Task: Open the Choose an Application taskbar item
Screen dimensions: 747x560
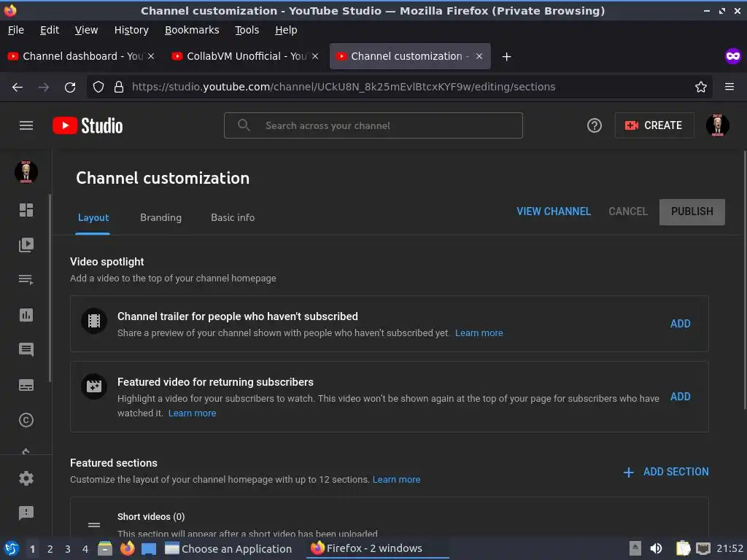Action: tap(228, 549)
